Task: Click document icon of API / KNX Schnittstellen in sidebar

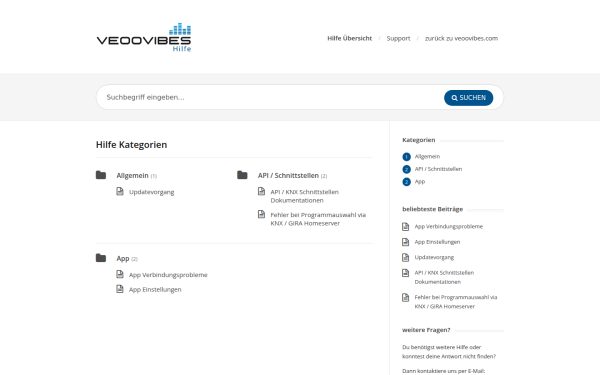Action: coord(406,272)
